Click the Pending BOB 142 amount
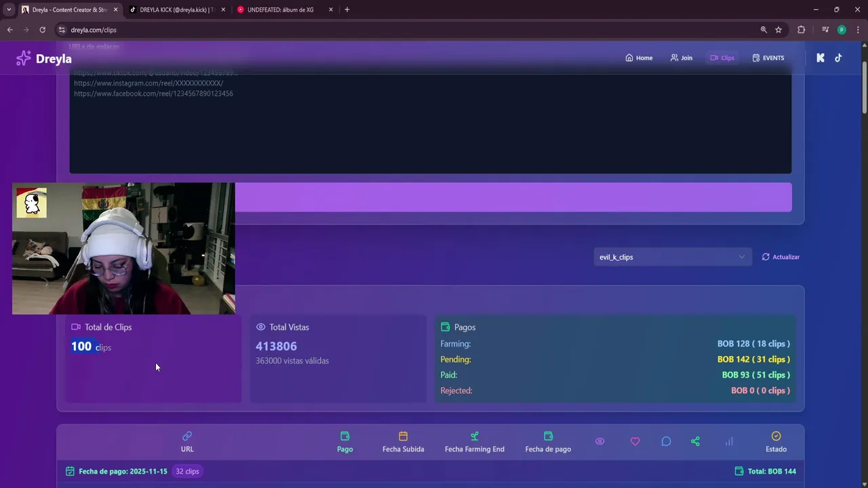The height and width of the screenshot is (488, 868). [753, 359]
